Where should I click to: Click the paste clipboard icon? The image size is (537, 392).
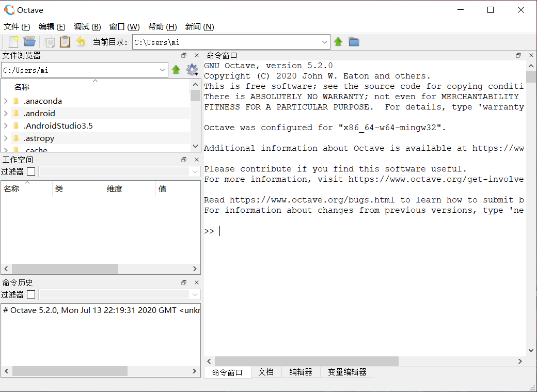coord(65,41)
